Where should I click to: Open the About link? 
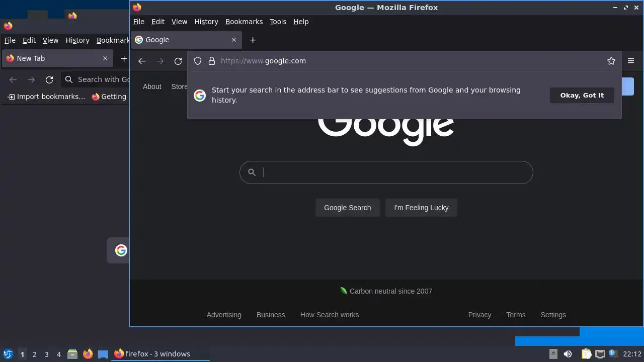point(152,86)
